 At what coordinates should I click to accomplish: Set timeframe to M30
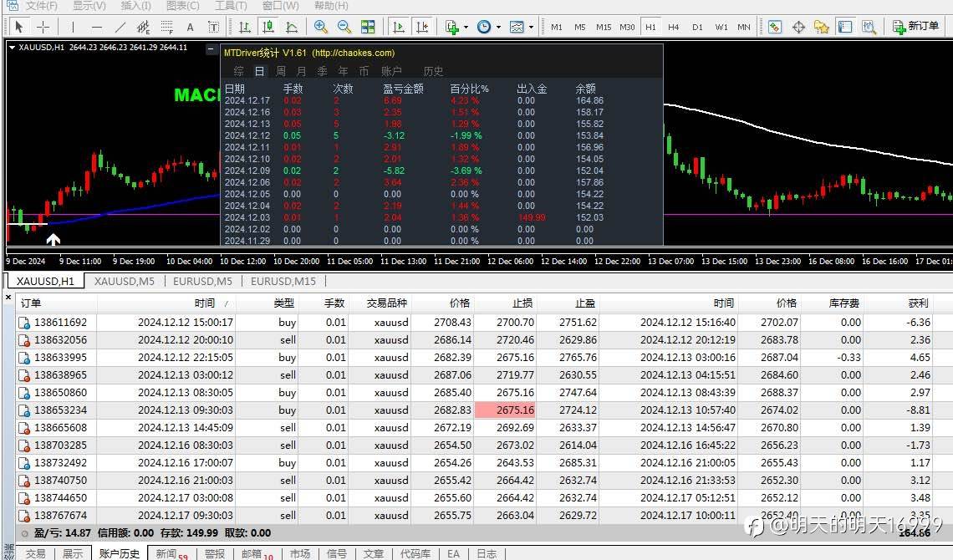(627, 27)
